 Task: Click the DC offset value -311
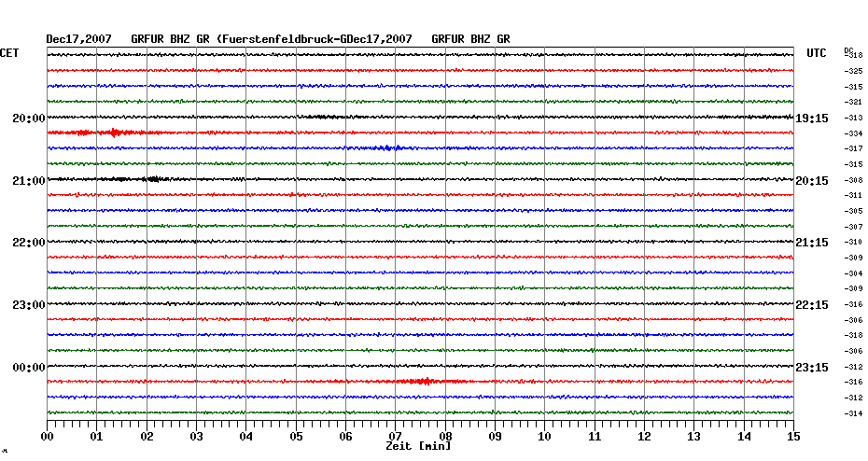853,195
